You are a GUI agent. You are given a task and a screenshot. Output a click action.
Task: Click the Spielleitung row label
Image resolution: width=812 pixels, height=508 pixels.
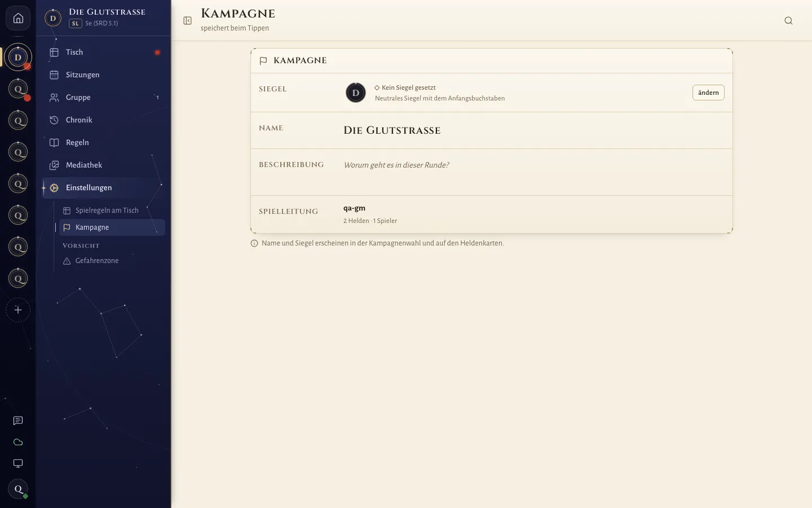[x=288, y=212]
